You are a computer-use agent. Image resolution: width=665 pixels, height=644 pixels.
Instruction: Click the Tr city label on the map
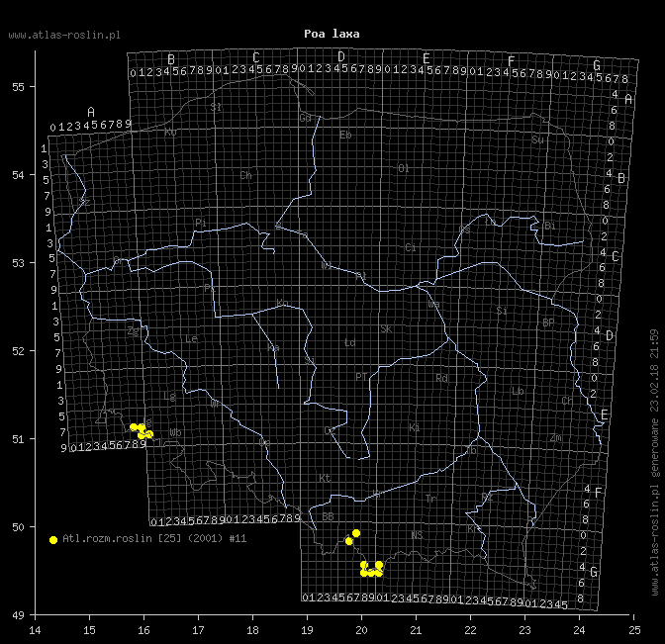[x=430, y=499]
